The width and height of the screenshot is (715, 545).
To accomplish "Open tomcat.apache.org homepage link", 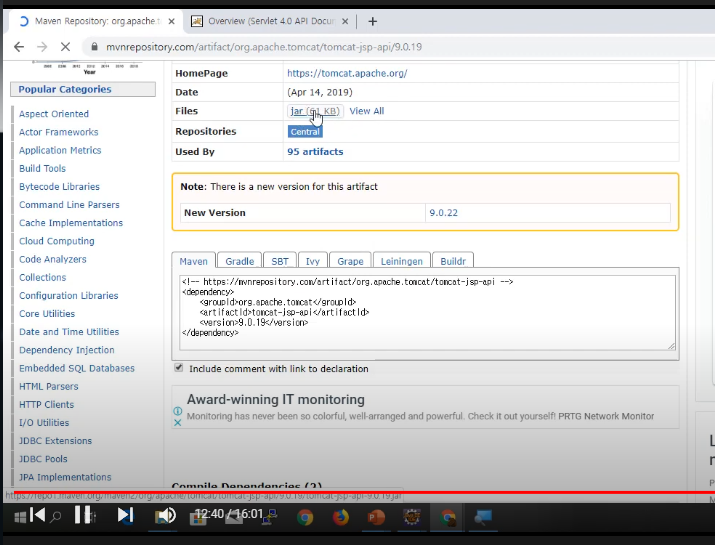I will click(x=347, y=73).
